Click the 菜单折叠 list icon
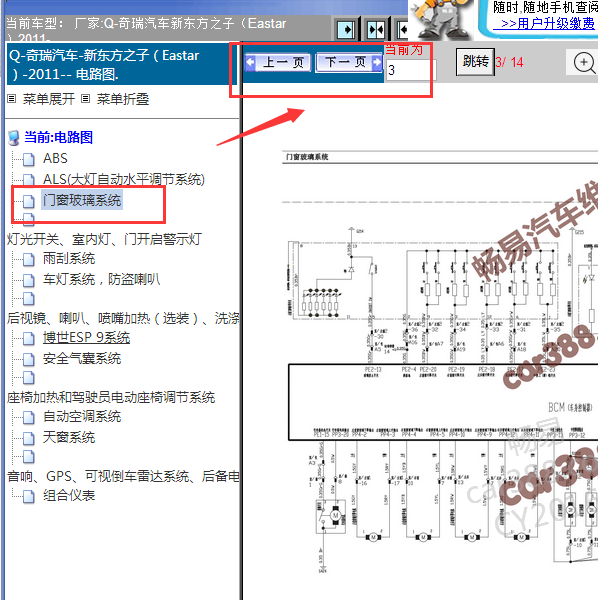 click(x=86, y=99)
